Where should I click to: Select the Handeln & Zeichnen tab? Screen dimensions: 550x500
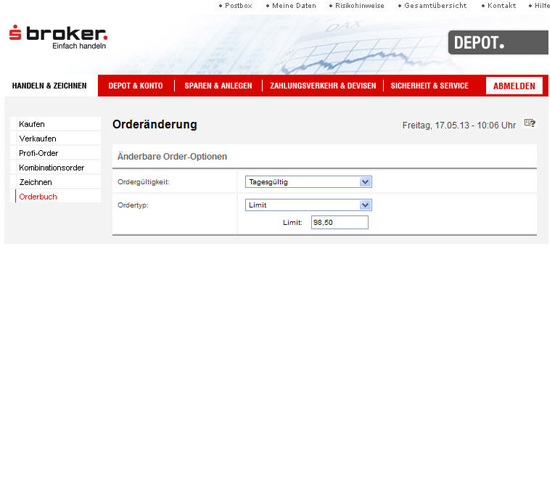(x=49, y=86)
